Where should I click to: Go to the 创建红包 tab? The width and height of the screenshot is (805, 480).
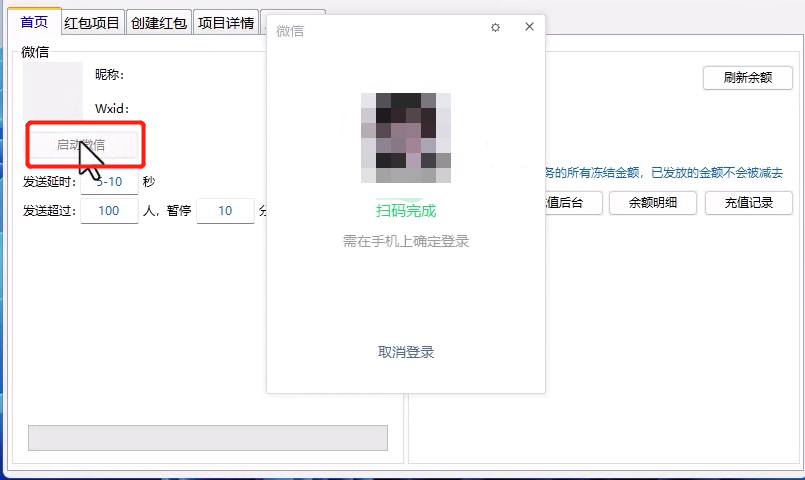[x=159, y=23]
